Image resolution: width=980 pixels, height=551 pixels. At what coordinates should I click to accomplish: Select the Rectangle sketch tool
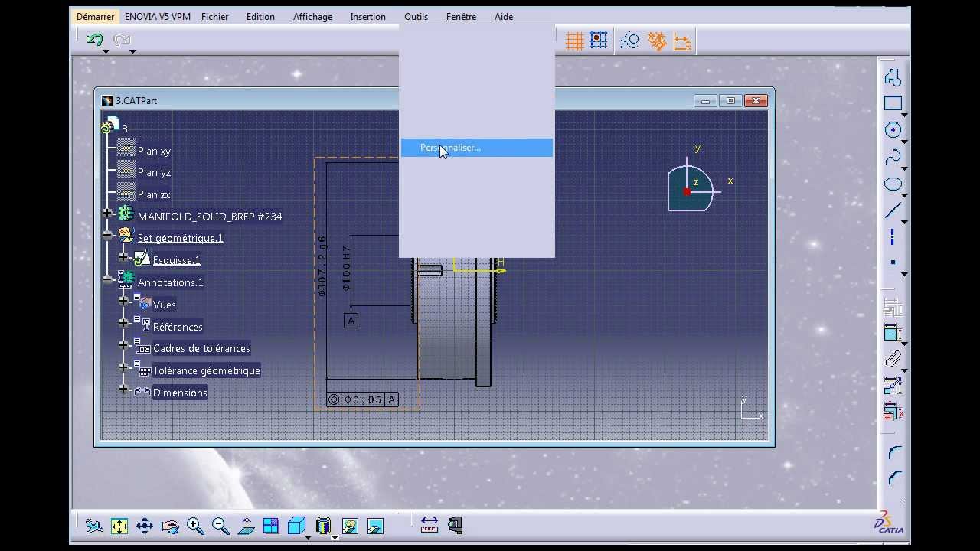click(x=893, y=103)
